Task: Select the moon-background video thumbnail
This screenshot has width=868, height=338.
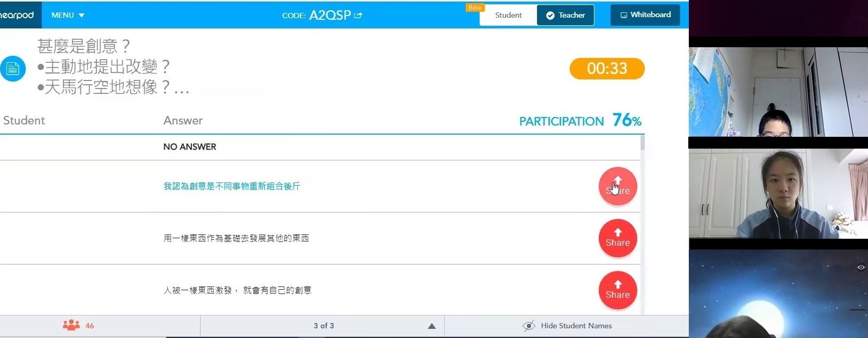Action: coord(778,293)
